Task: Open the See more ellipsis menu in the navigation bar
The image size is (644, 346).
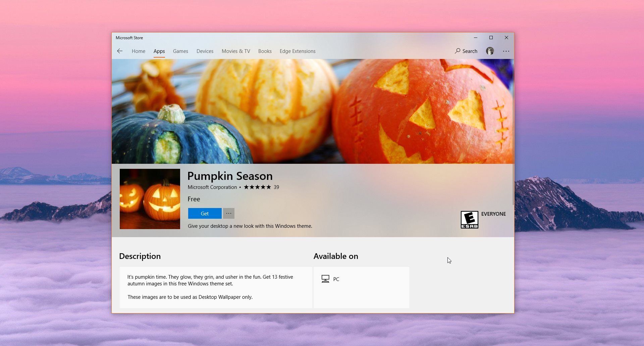Action: (506, 51)
